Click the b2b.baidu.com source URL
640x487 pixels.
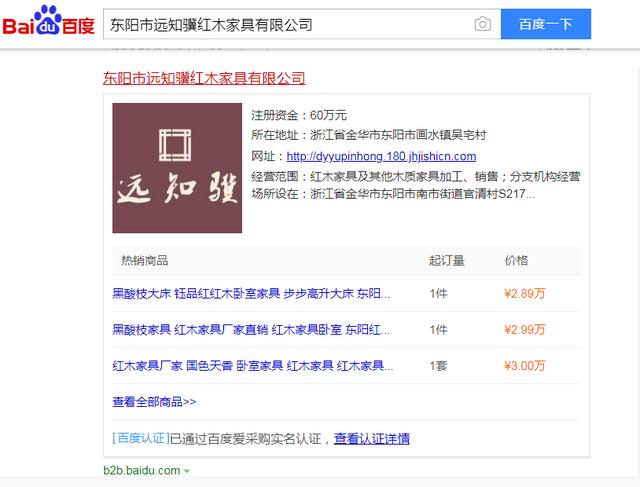[x=142, y=470]
